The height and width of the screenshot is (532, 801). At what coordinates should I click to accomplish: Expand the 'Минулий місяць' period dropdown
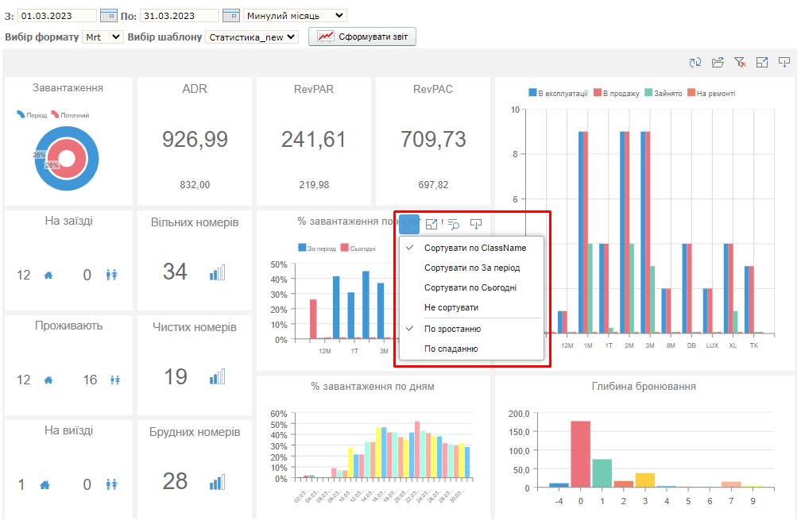(x=296, y=16)
